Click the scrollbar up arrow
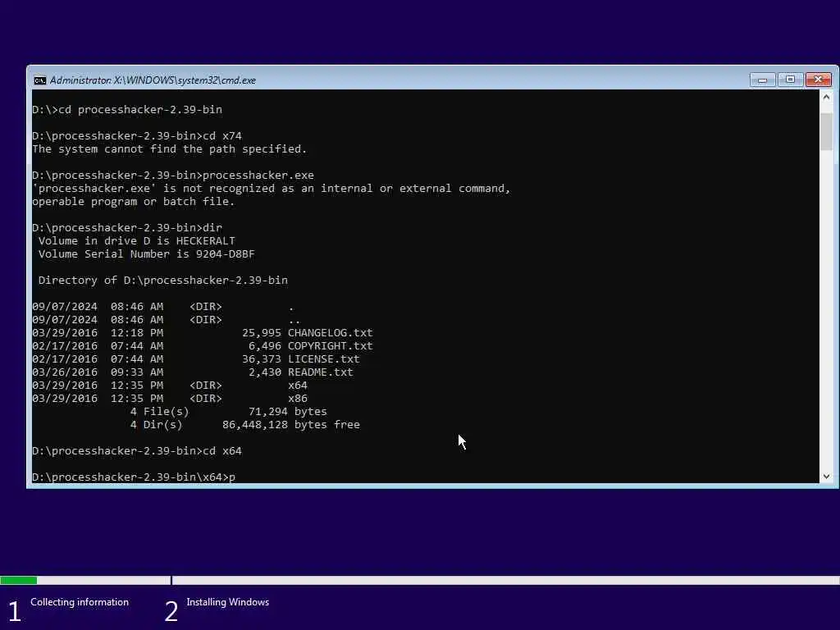The image size is (840, 630). pyautogui.click(x=826, y=97)
